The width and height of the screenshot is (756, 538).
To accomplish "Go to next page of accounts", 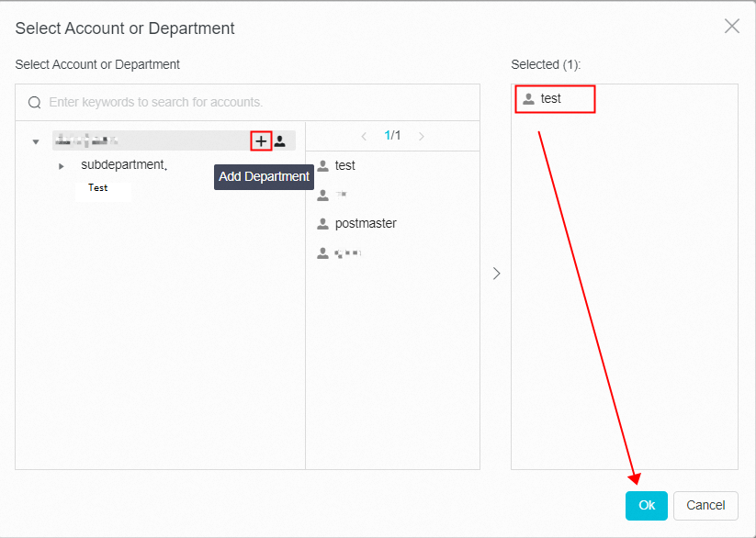I will [x=422, y=136].
